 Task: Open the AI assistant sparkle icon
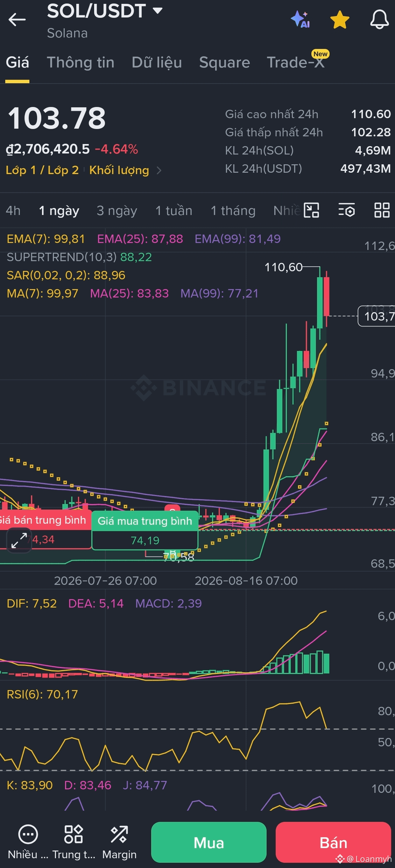(300, 19)
